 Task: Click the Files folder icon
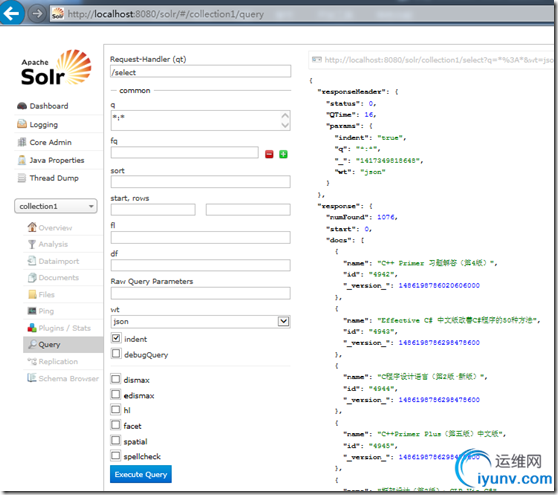32,294
